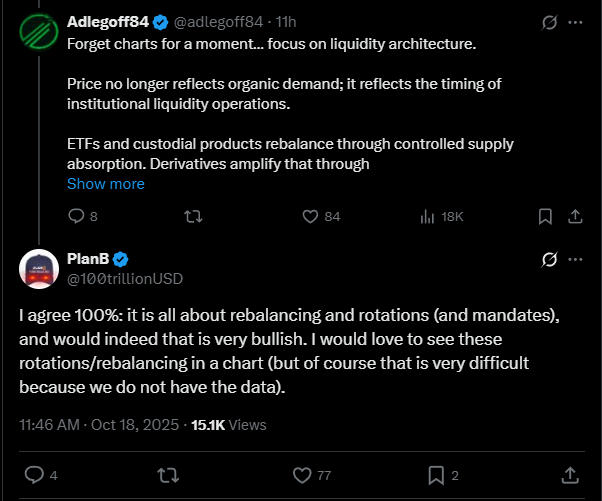
Task: Repost the Adlegoff84 post
Action: point(194,216)
